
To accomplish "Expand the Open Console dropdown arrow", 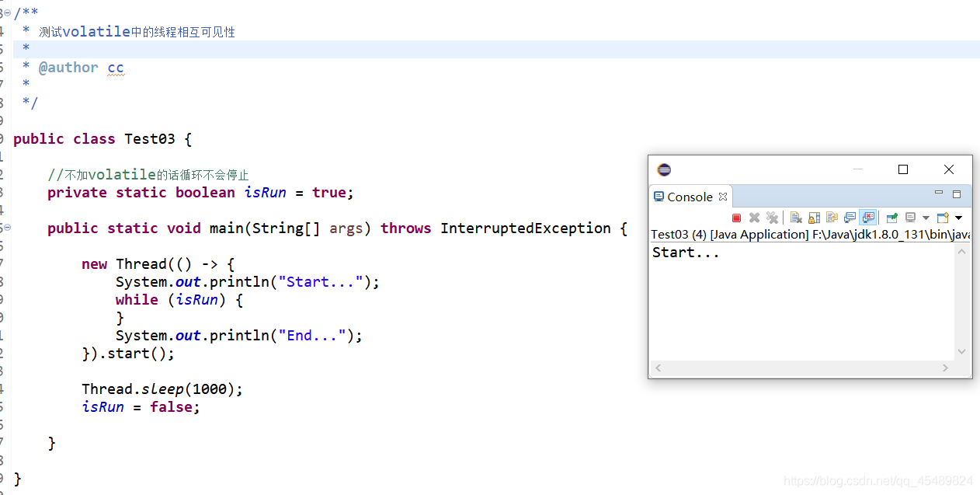I will 958,218.
